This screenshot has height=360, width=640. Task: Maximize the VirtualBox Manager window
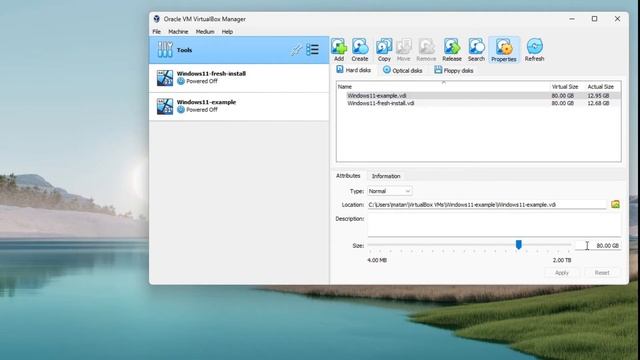point(594,19)
